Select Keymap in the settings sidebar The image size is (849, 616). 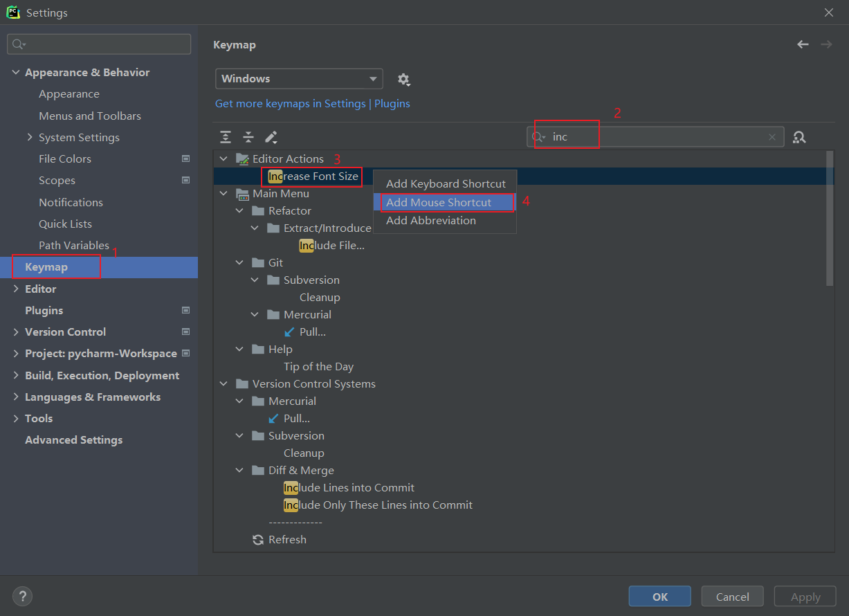click(x=99, y=267)
